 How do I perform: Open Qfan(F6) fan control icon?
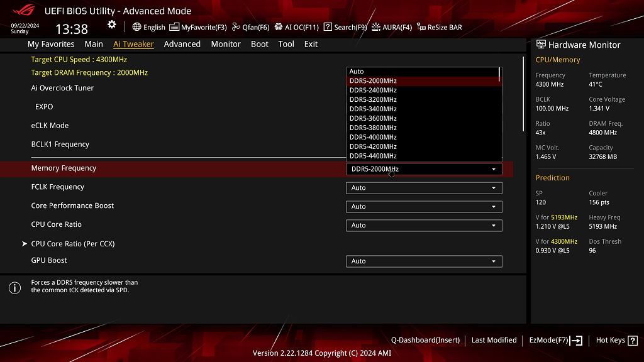click(x=236, y=27)
